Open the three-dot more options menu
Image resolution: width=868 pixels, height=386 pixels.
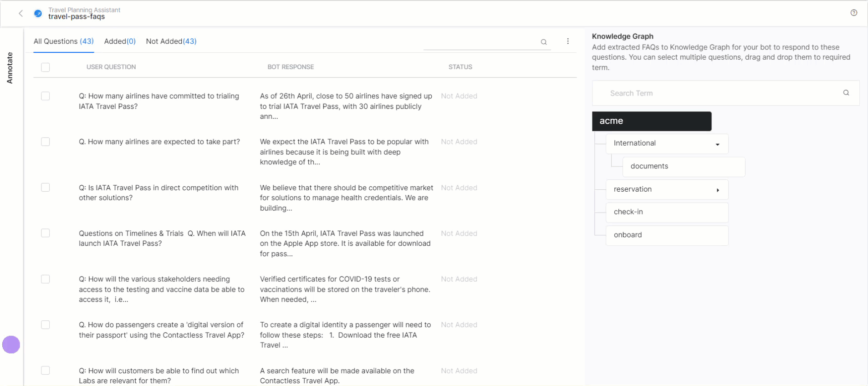pos(567,41)
